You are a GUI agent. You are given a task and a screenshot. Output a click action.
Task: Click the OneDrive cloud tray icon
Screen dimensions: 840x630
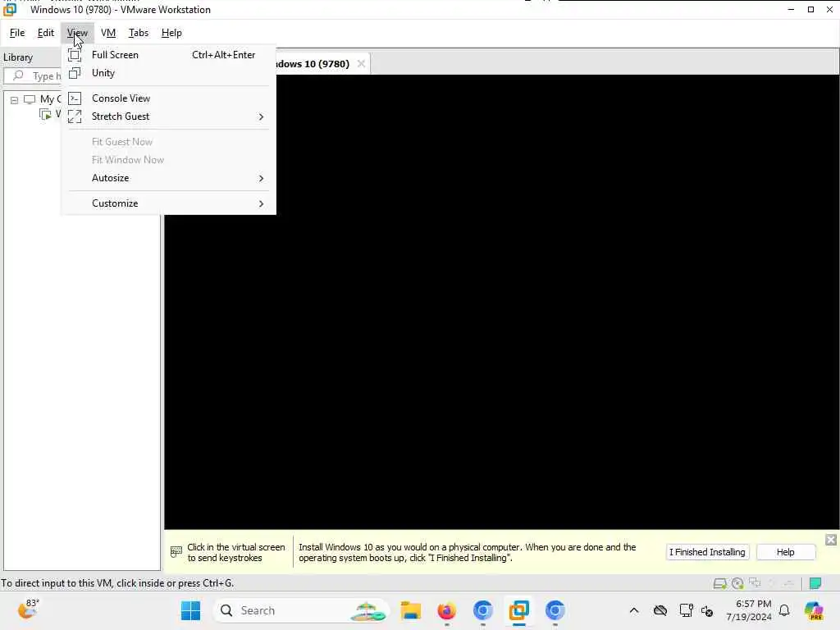coord(660,610)
